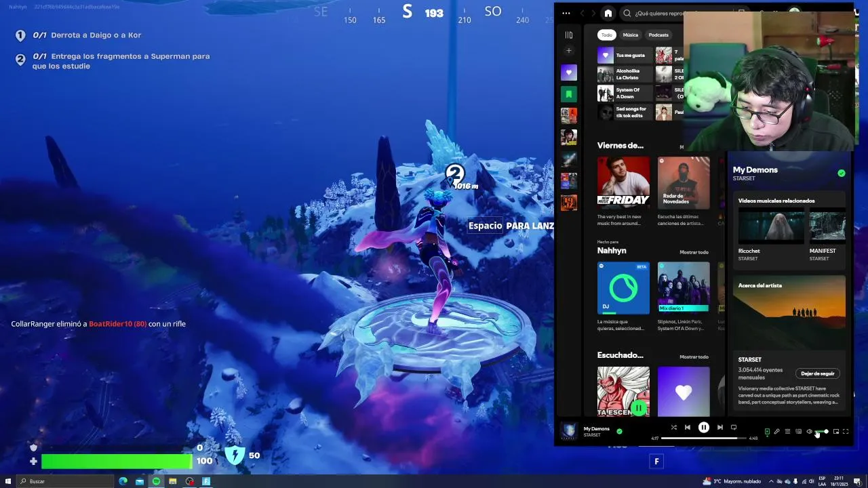
Task: Open the weather widget showing 3°C
Action: (732, 481)
